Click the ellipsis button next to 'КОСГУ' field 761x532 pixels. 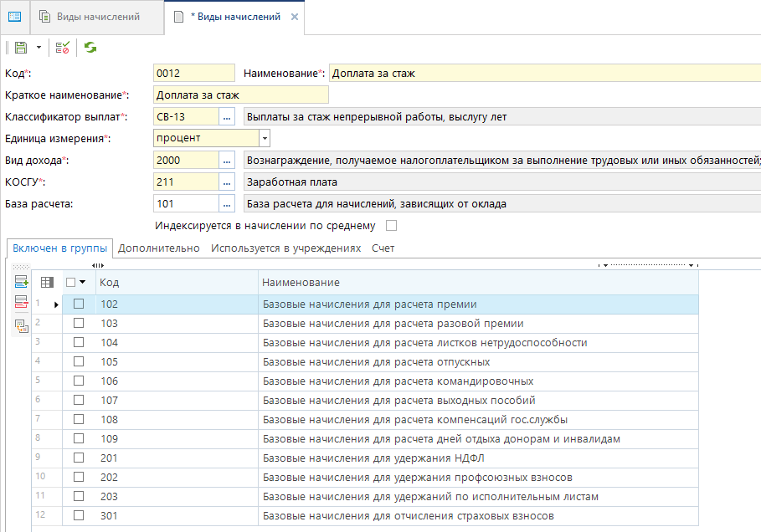point(226,182)
